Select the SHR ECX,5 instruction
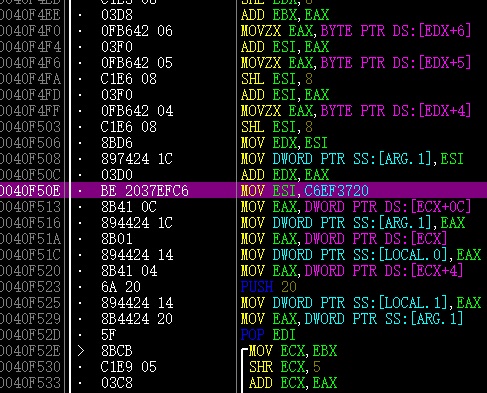The image size is (487, 393). [x=285, y=367]
